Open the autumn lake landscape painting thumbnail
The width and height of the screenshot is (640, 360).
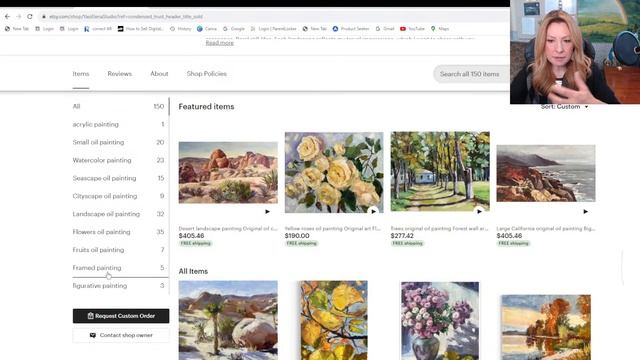pos(546,327)
